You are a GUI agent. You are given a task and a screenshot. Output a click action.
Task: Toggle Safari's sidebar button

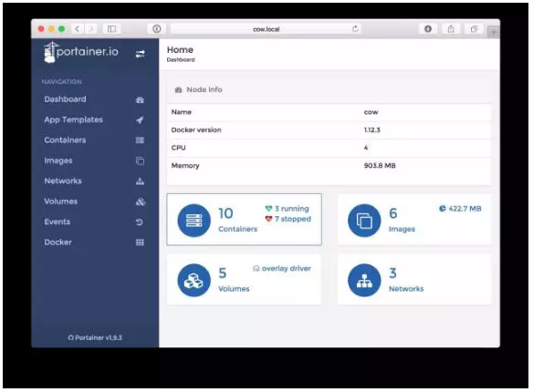[x=111, y=29]
